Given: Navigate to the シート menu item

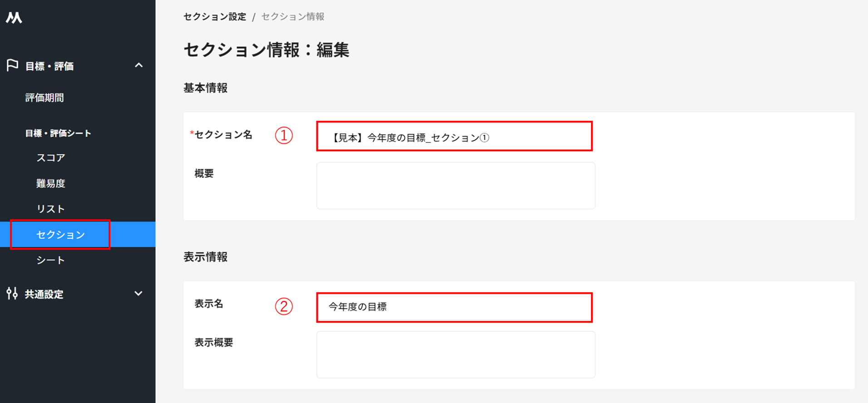Looking at the screenshot, I should (51, 260).
